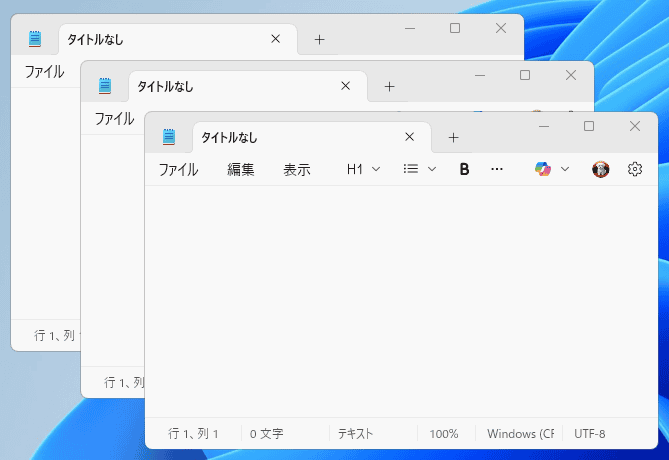Click the text area of the back window

(x=46, y=203)
